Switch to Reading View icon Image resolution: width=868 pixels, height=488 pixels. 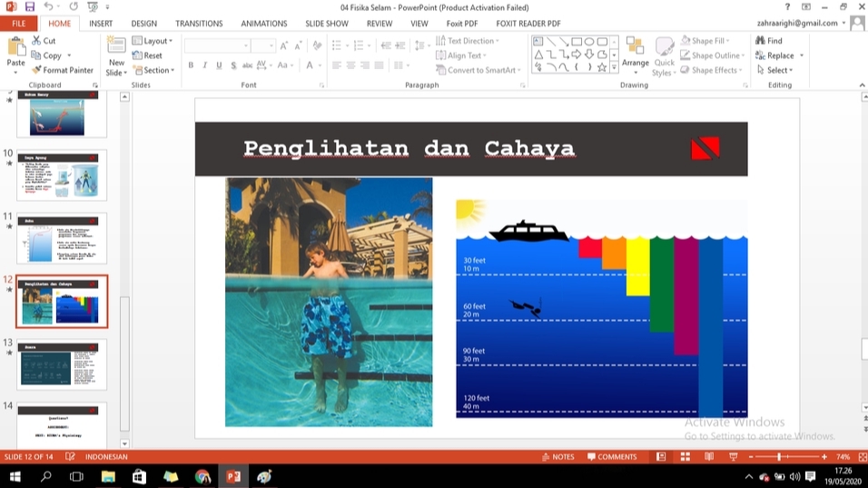tap(709, 456)
